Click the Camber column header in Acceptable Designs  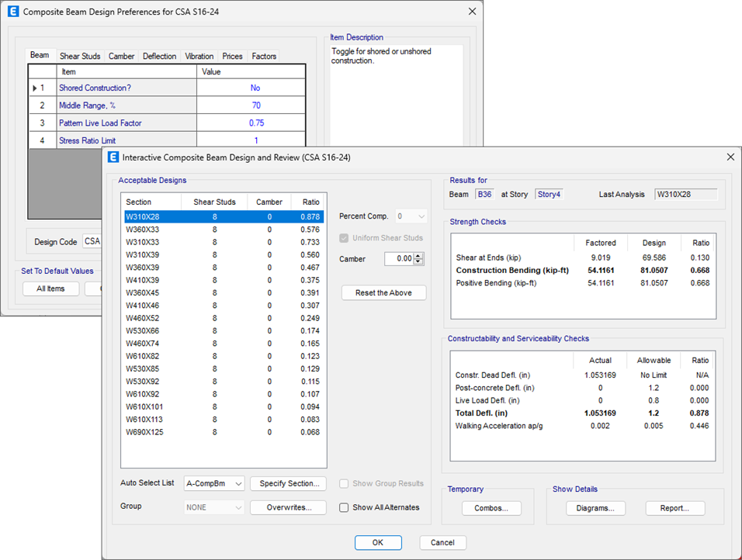[269, 202]
